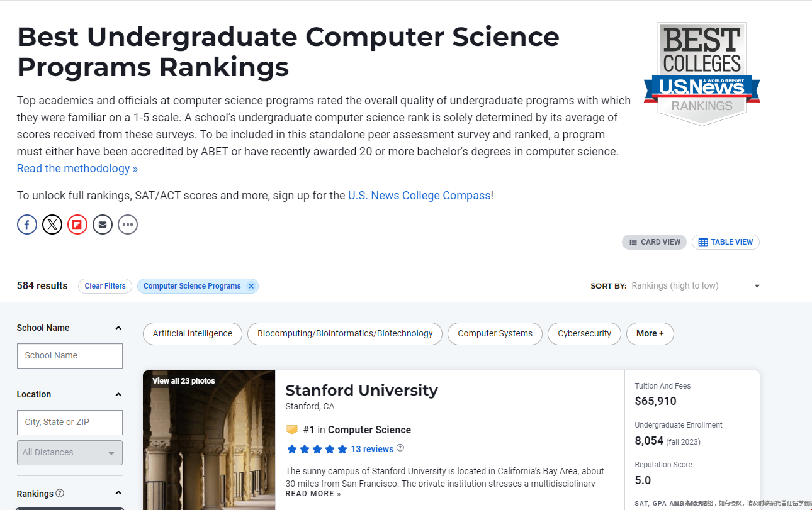
Task: Select the Artificial Intelligence specialty tab
Action: click(x=193, y=334)
